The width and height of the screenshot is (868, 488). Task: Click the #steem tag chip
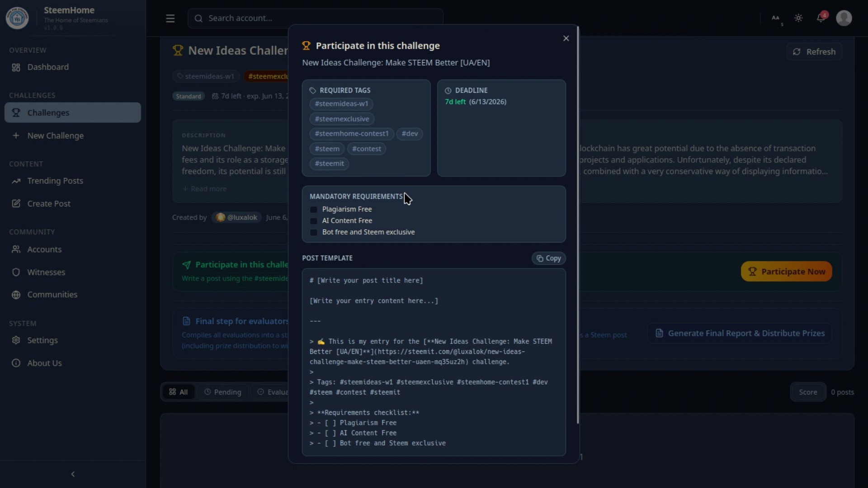(327, 149)
